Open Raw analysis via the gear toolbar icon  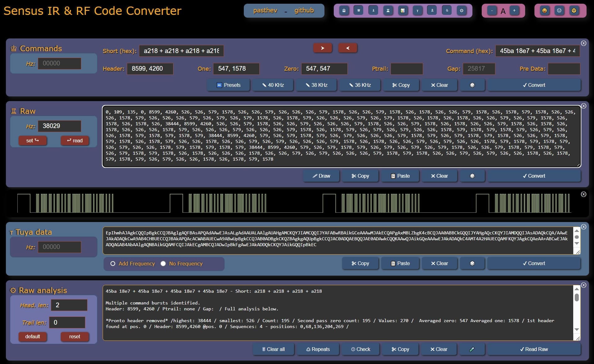462,10
